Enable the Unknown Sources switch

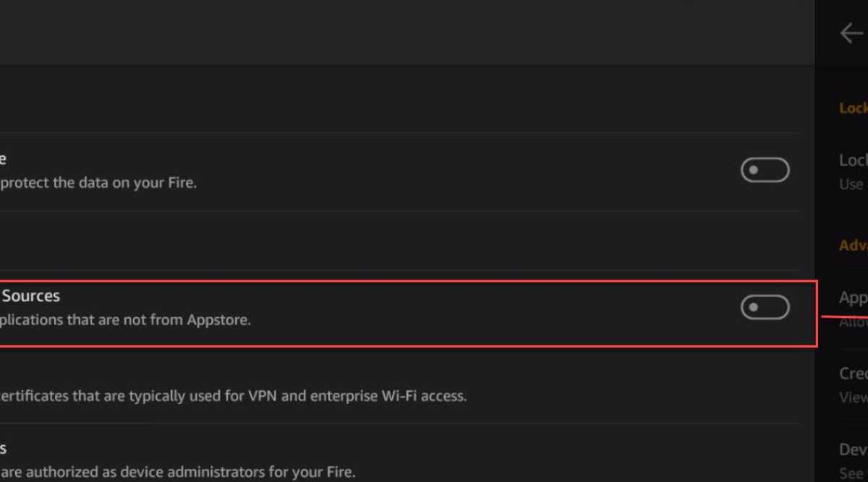765,307
